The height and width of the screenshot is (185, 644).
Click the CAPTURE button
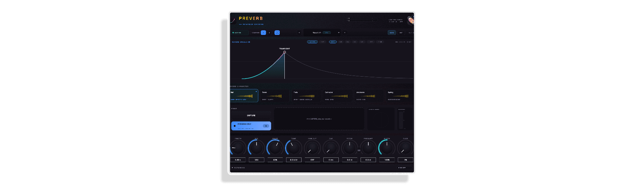point(251,115)
